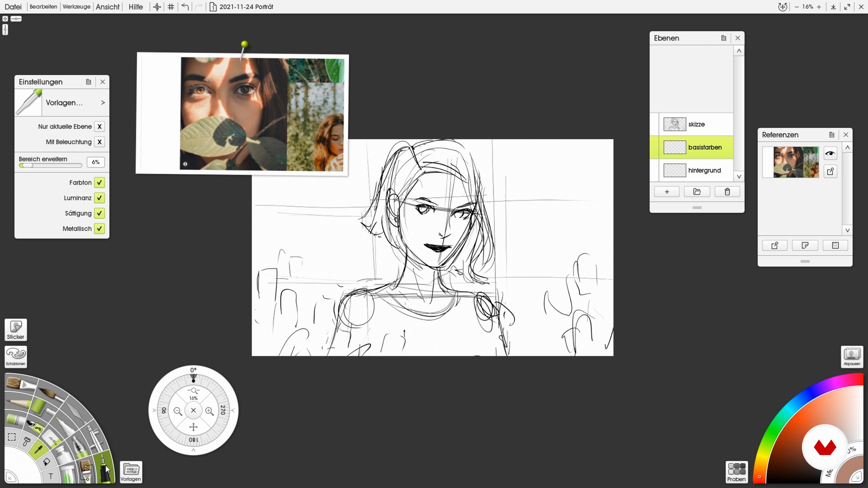This screenshot has height=488, width=868.
Task: Select the Chalk crayon tool
Action: point(15,420)
